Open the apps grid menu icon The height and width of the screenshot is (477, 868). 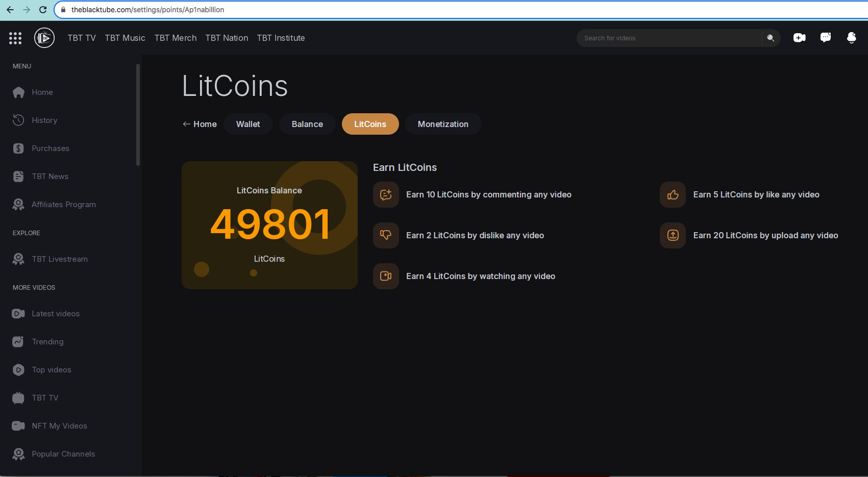tap(15, 38)
